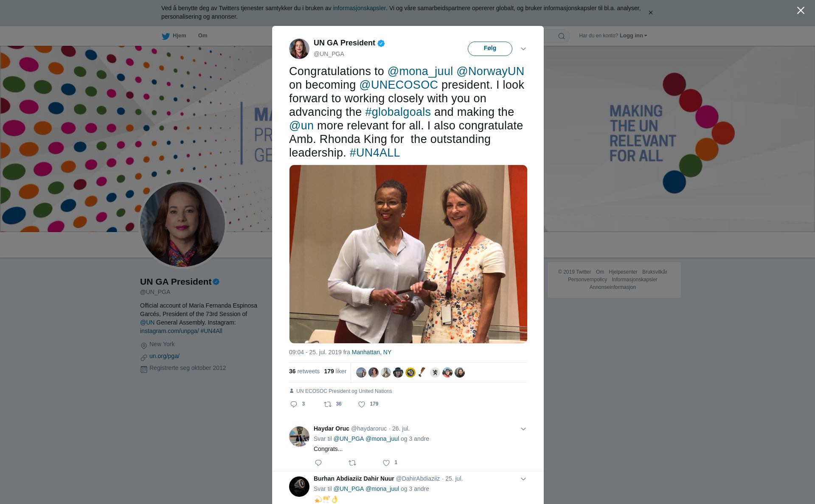Retweet the UN GA President tweet
This screenshot has width=815, height=504.
point(328,404)
